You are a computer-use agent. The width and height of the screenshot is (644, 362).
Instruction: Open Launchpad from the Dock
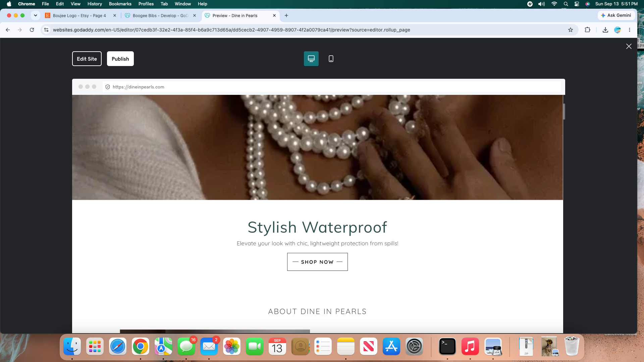click(x=95, y=346)
